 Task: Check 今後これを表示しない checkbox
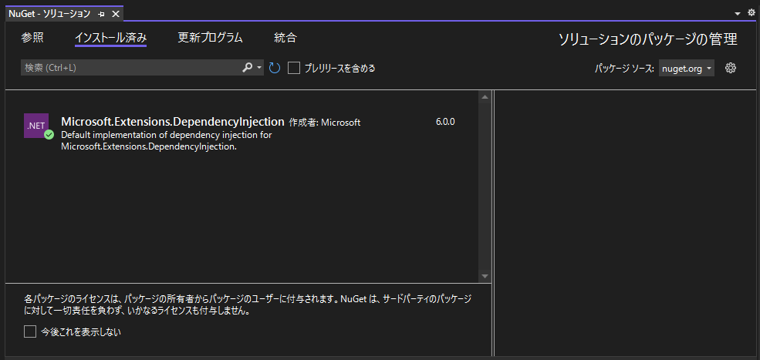30,332
